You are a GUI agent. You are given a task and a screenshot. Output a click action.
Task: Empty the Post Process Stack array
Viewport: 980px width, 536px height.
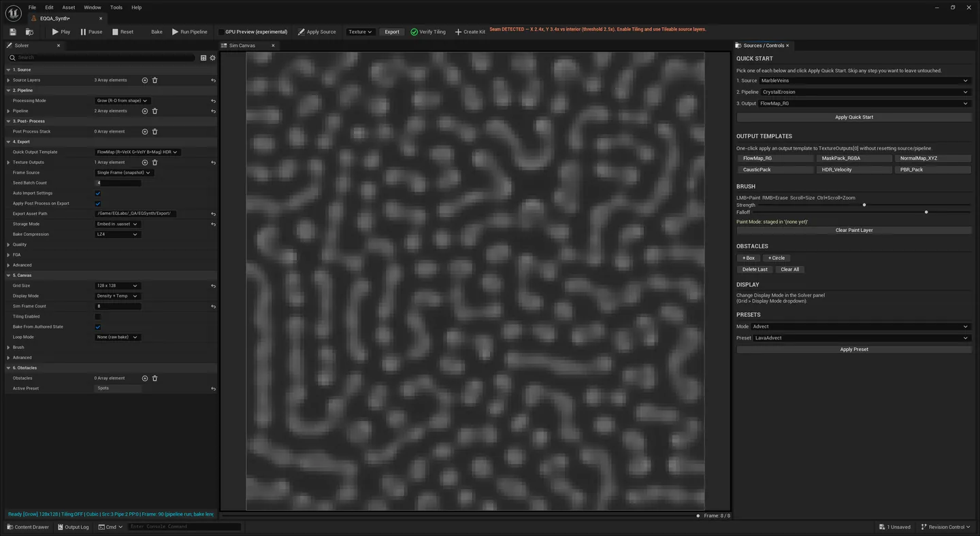tap(154, 131)
